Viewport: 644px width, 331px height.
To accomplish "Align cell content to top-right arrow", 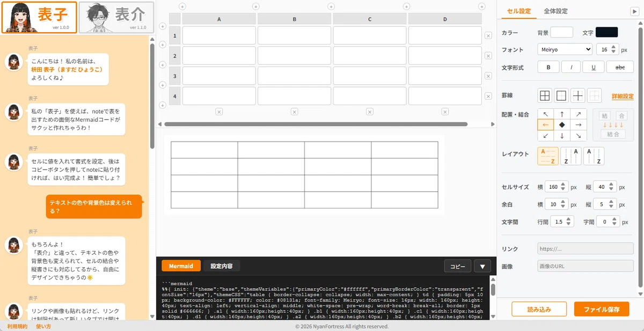I will pos(578,114).
